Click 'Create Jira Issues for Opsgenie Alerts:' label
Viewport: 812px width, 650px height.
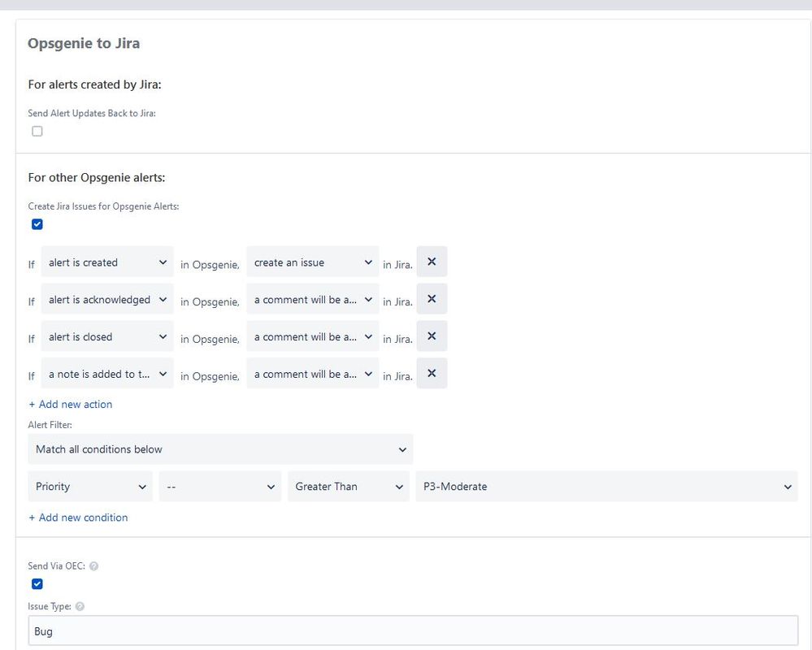103,206
